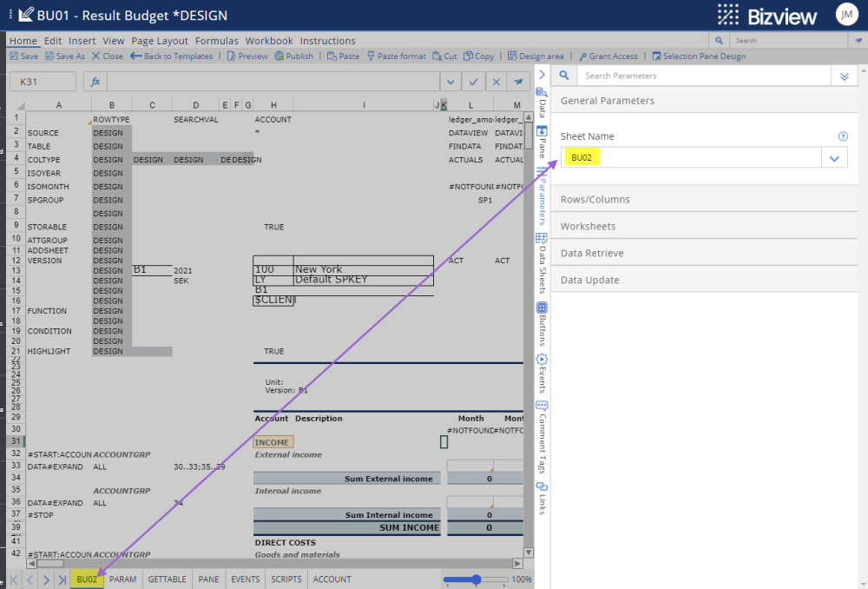Close the template via Close button
Screen dimensions: 868x589
coord(108,56)
